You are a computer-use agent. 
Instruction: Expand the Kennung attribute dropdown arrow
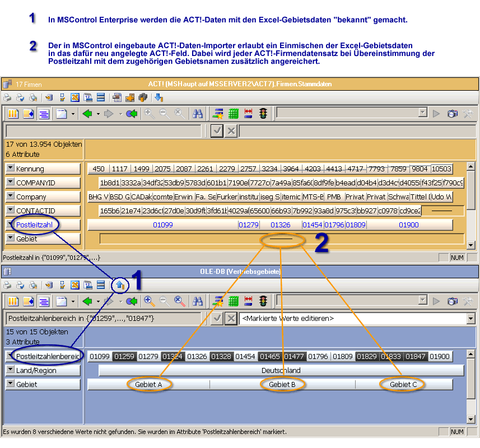click(x=10, y=169)
